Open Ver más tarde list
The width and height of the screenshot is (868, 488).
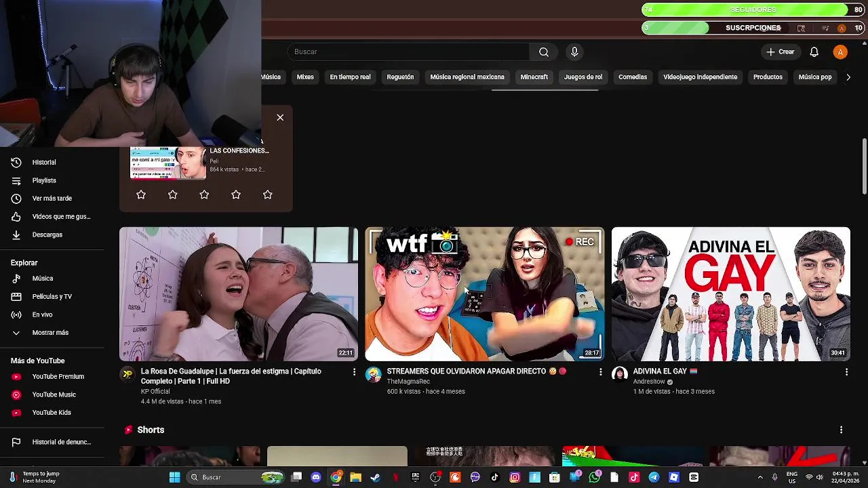point(52,199)
